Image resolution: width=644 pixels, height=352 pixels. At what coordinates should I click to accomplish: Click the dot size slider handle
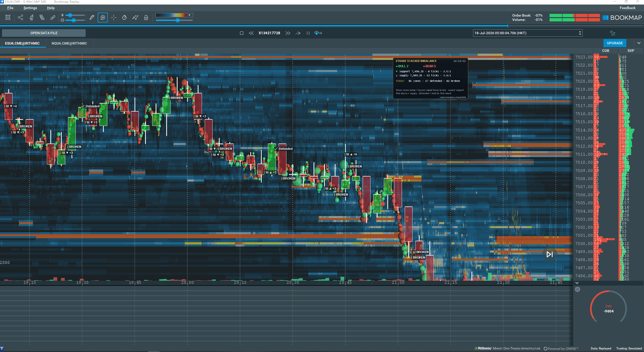[74, 20]
